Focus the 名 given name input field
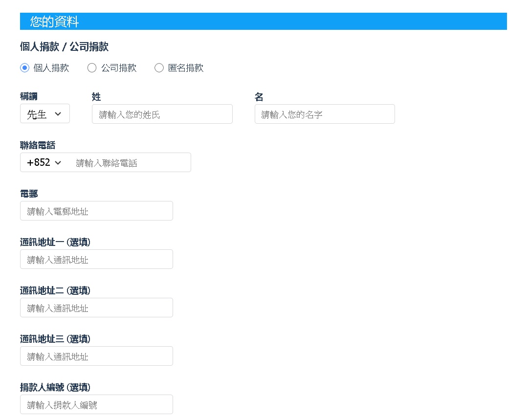This screenshot has width=528, height=420. point(324,114)
